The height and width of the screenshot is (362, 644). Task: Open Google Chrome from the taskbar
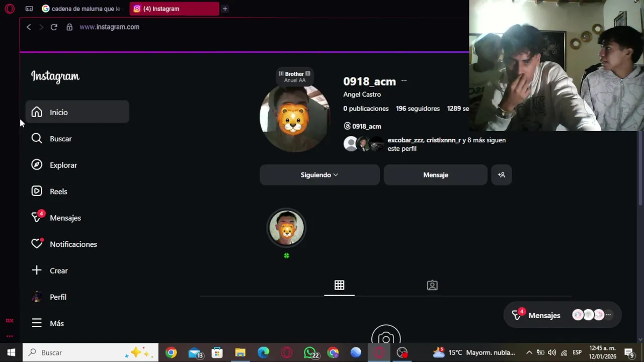click(171, 352)
